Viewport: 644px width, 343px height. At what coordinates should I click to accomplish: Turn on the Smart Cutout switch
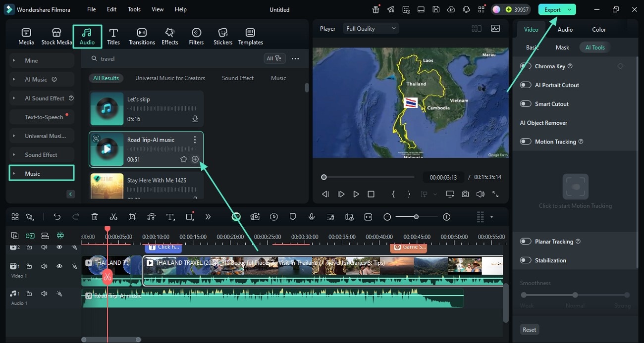(x=526, y=104)
